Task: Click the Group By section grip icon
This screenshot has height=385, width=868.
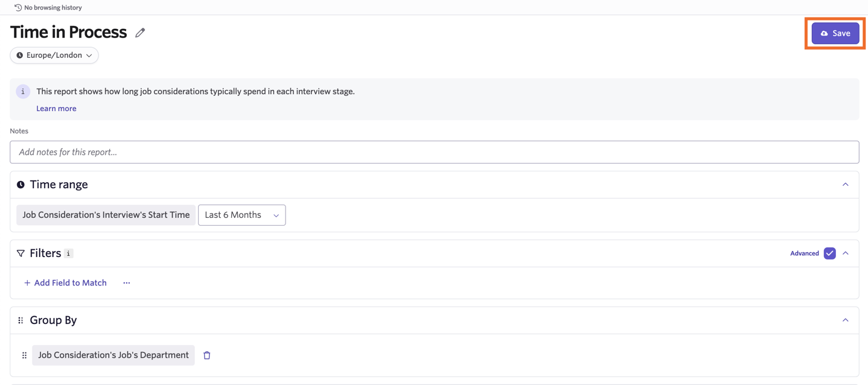Action: [x=21, y=320]
